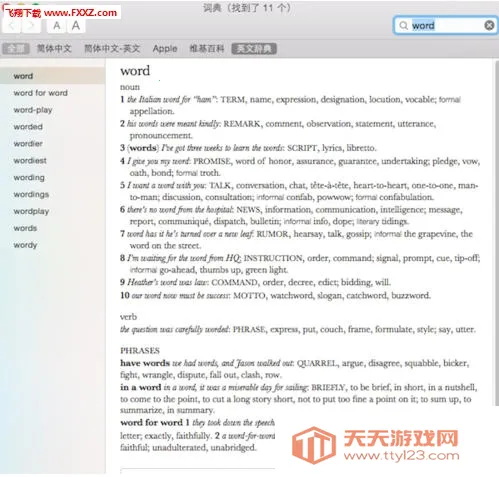Focus the search field containing "word"

click(445, 25)
